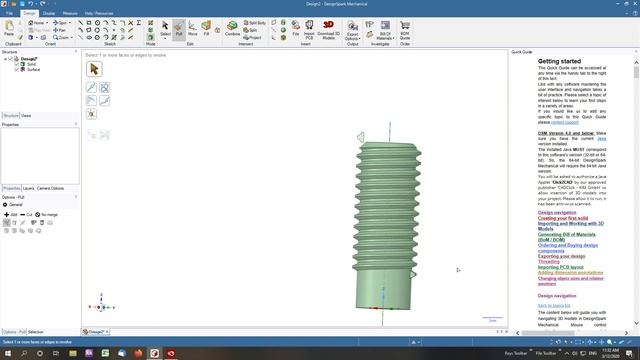Select the Circle sketch tool

coord(97,23)
